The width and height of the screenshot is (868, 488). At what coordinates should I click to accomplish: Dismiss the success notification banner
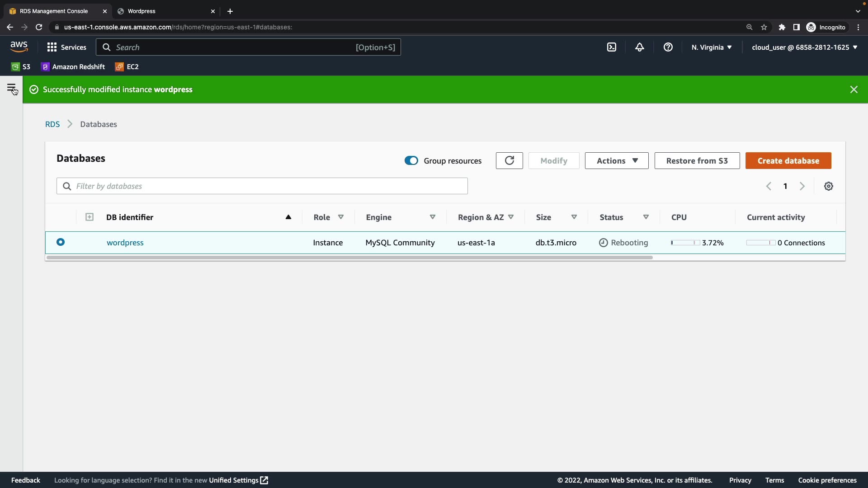pyautogui.click(x=854, y=89)
